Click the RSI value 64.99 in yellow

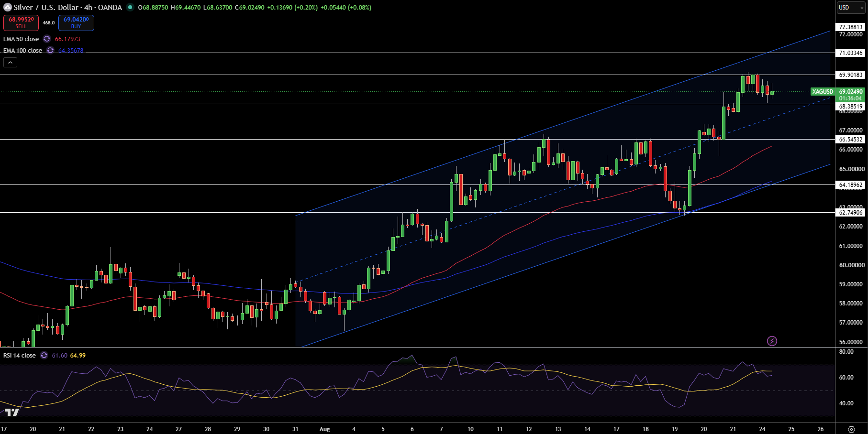tap(78, 355)
